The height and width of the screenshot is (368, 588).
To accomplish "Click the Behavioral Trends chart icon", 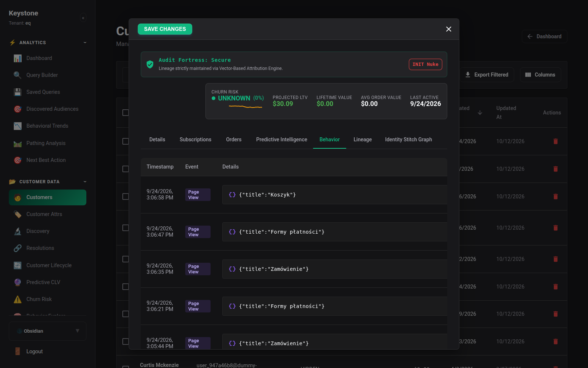I will (18, 126).
